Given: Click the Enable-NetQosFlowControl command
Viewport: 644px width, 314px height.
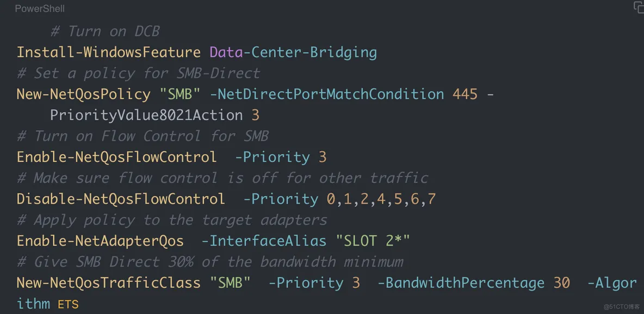Looking at the screenshot, I should [116, 157].
